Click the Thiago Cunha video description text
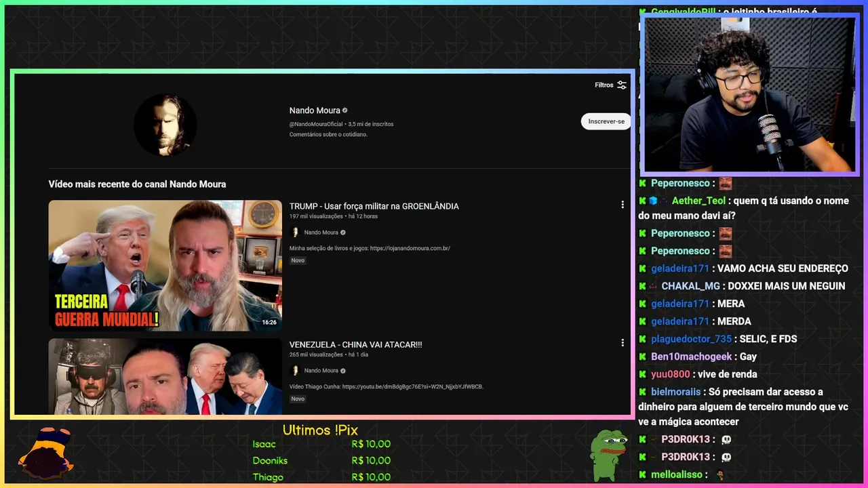 [387, 386]
